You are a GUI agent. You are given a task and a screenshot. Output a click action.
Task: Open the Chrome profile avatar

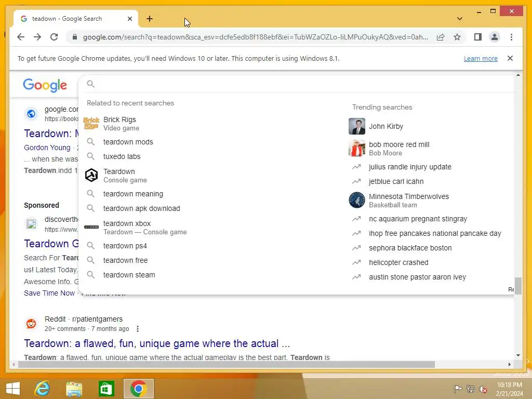pyautogui.click(x=495, y=37)
